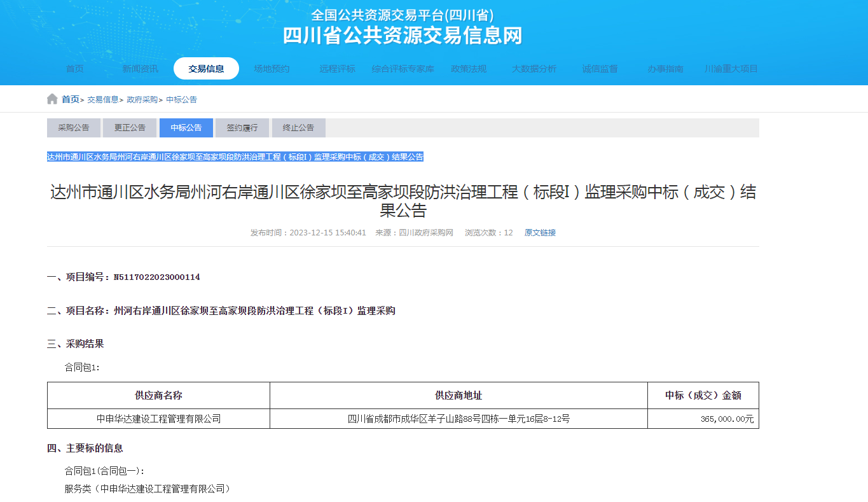Click the home icon in breadcrumb
Screen dimensions: 868x502
pos(52,99)
